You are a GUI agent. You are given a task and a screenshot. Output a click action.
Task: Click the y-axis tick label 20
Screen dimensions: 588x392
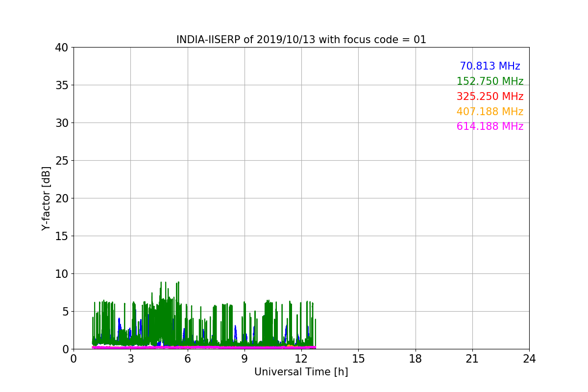click(x=61, y=198)
